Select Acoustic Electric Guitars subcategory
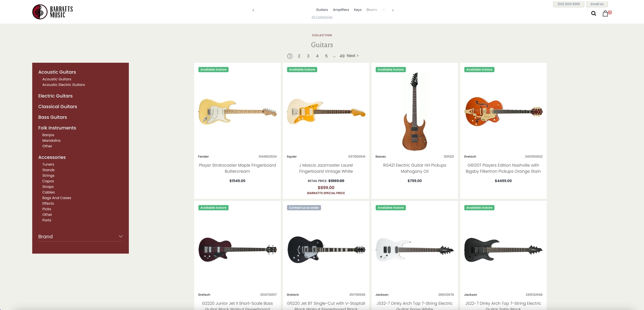This screenshot has width=644, height=310. coord(63,85)
